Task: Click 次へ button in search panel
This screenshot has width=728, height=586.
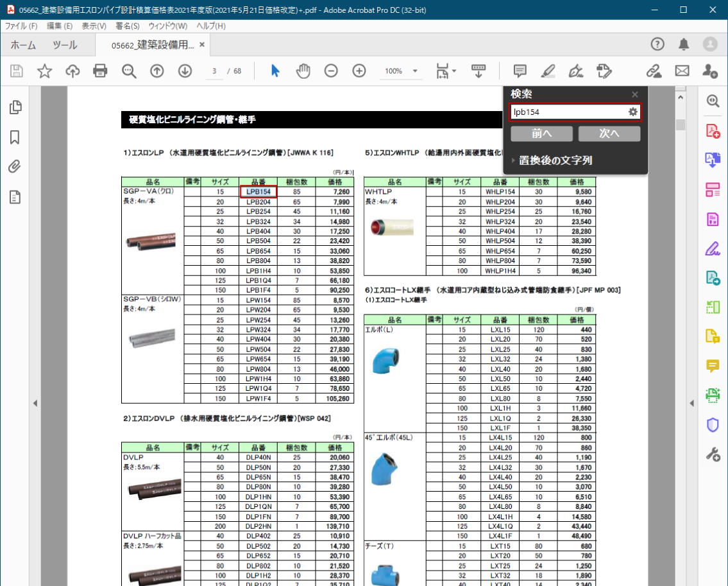Action: (x=609, y=134)
